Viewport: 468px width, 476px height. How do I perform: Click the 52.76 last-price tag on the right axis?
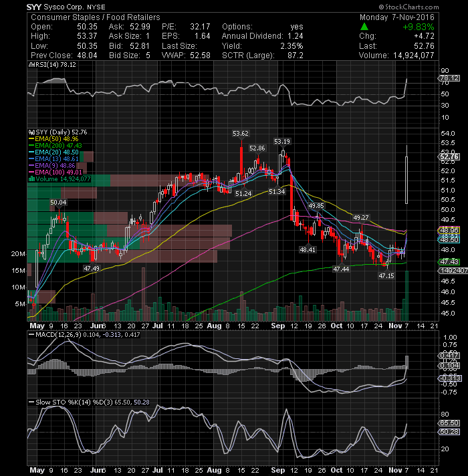click(x=449, y=156)
